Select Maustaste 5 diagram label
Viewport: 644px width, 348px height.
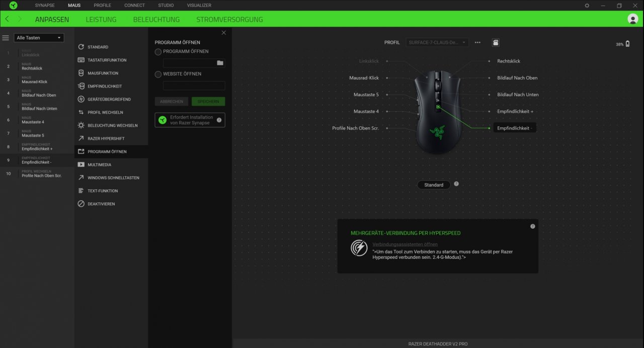point(366,95)
